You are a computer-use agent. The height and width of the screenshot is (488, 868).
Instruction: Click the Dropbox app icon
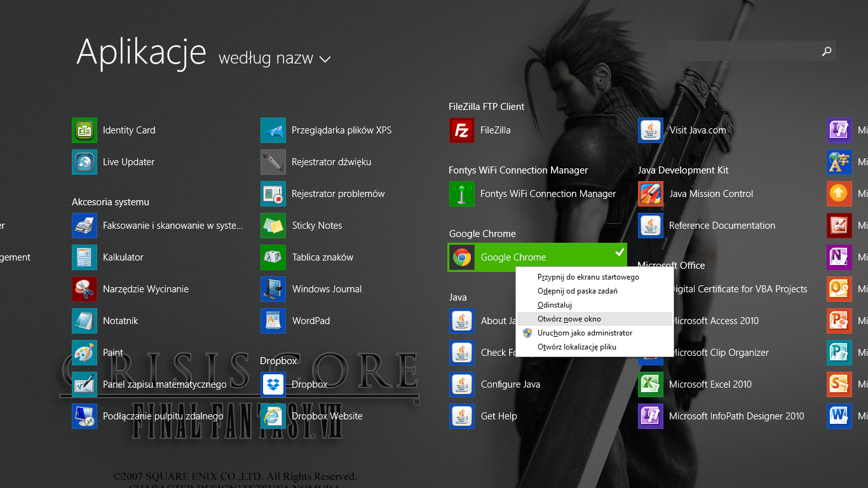[x=273, y=384]
